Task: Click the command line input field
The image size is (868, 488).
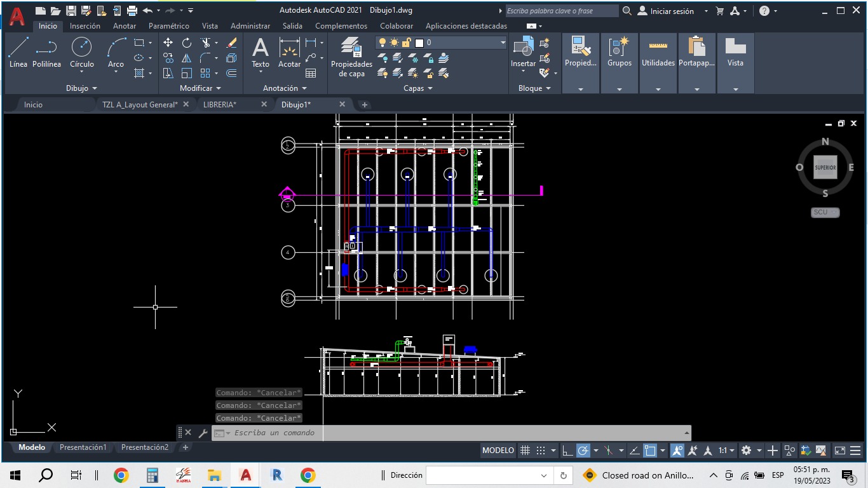Action: 445,433
